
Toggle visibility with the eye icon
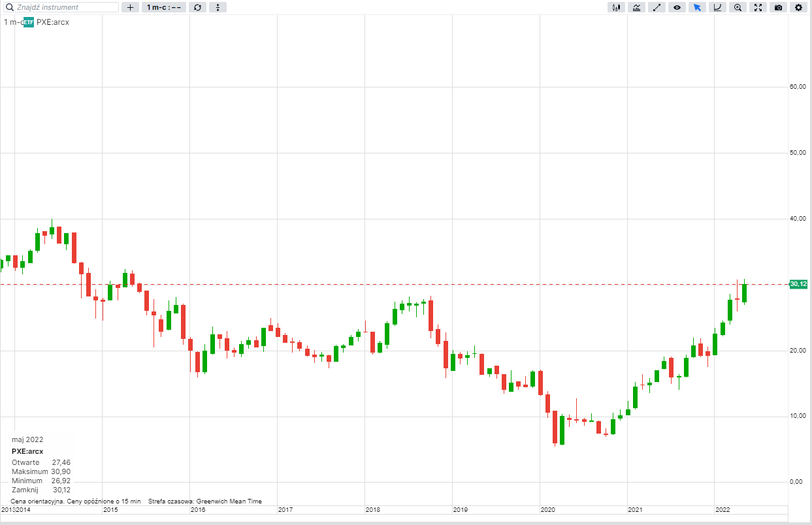point(677,7)
